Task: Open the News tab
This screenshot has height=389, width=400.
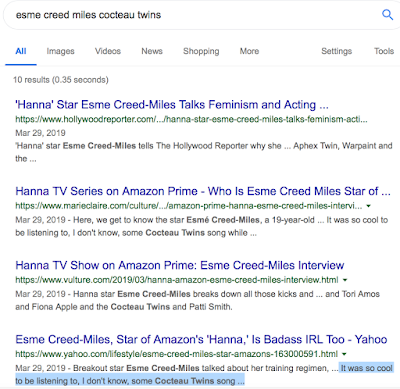Action: [152, 51]
